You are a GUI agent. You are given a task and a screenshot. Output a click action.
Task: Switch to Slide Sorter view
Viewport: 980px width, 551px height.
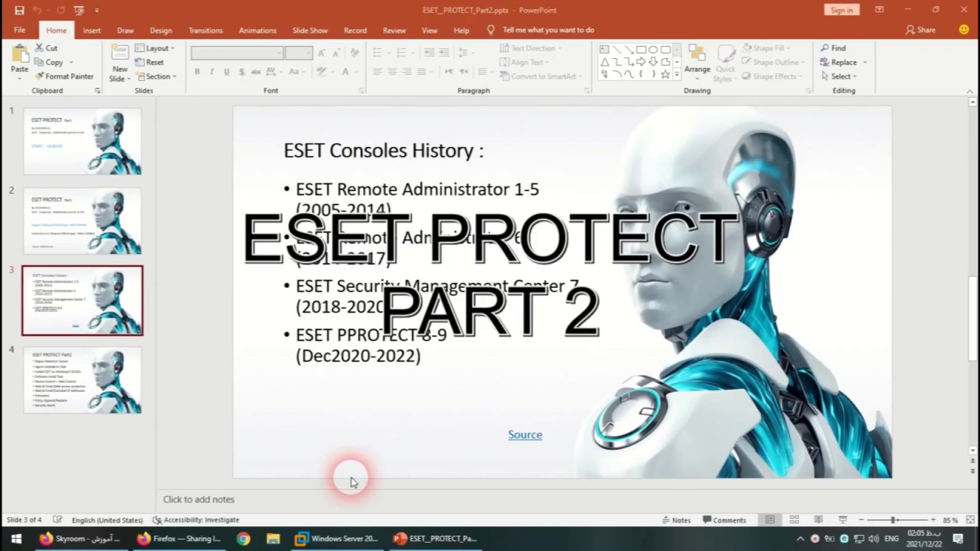pos(794,520)
